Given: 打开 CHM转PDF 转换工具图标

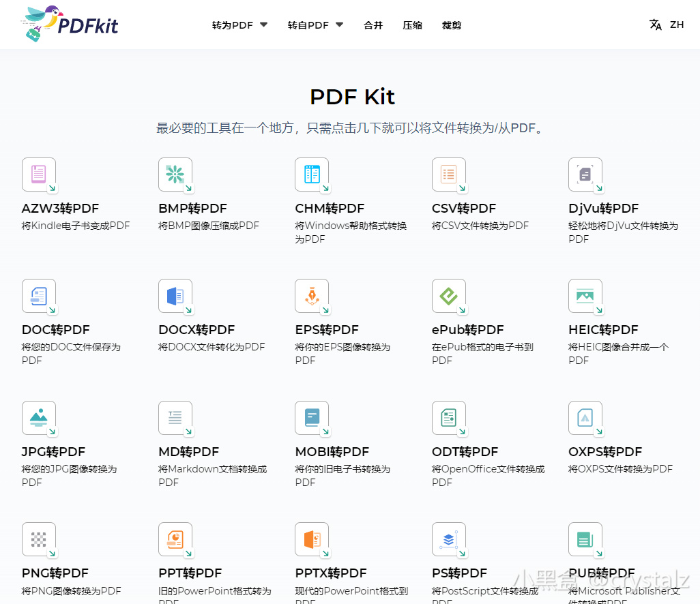Looking at the screenshot, I should point(312,175).
